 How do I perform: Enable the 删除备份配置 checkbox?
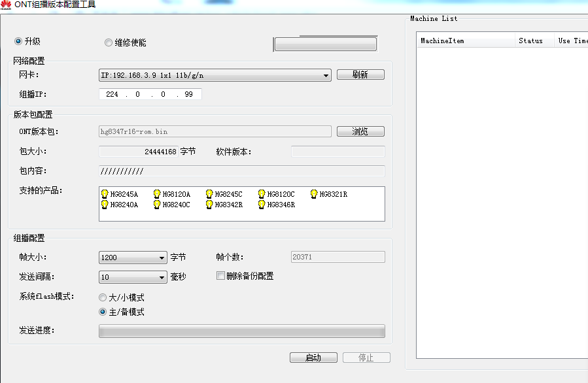(220, 276)
